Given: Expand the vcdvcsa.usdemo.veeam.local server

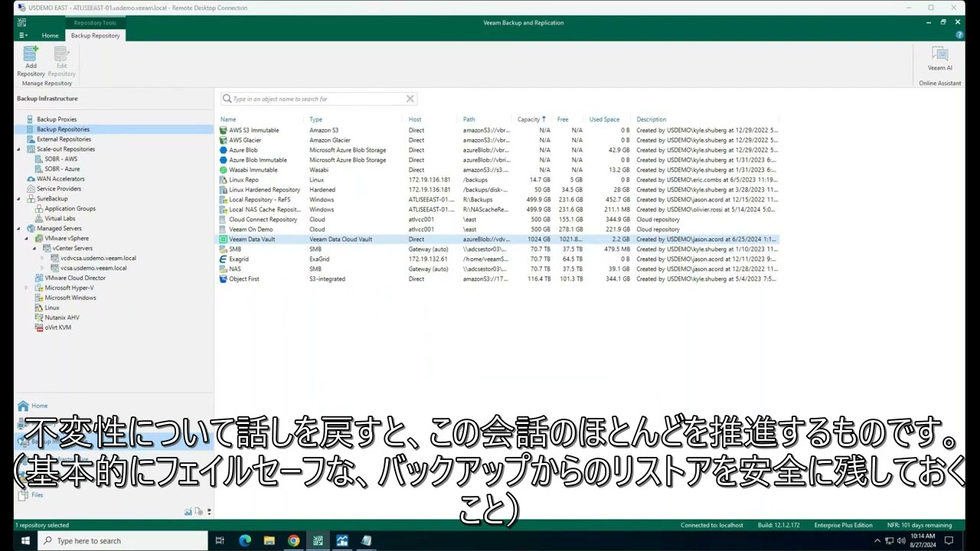Looking at the screenshot, I should coord(43,259).
